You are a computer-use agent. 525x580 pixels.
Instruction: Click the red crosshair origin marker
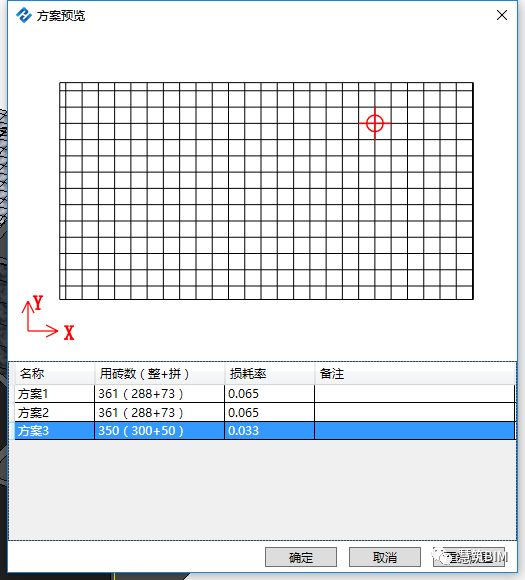(x=375, y=123)
